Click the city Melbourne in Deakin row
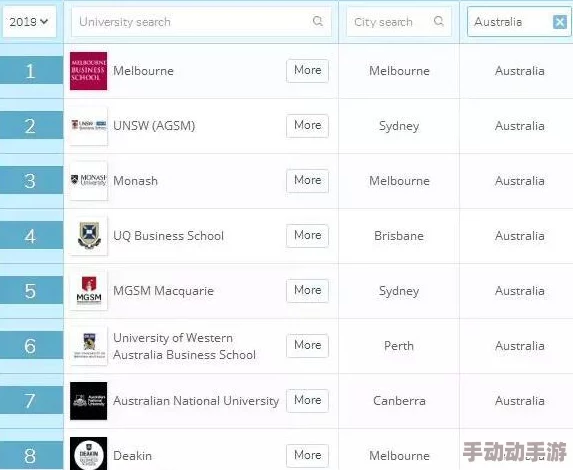The height and width of the screenshot is (470, 573). tap(399, 456)
